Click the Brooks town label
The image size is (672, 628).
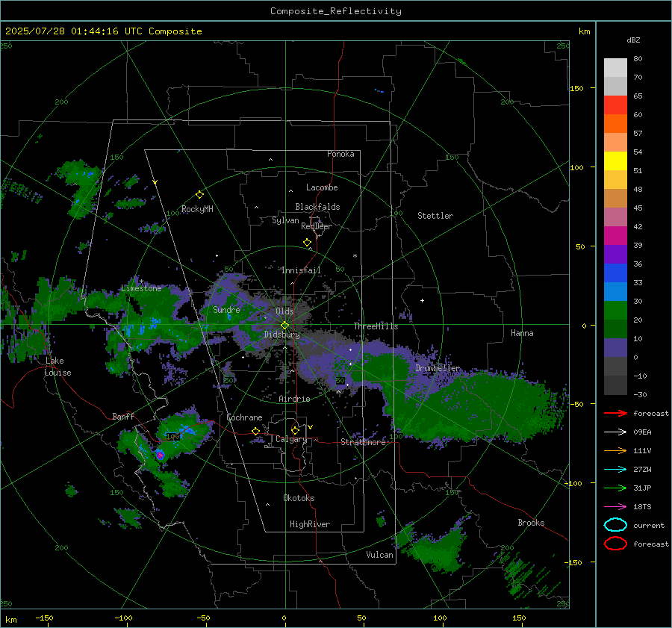531,523
